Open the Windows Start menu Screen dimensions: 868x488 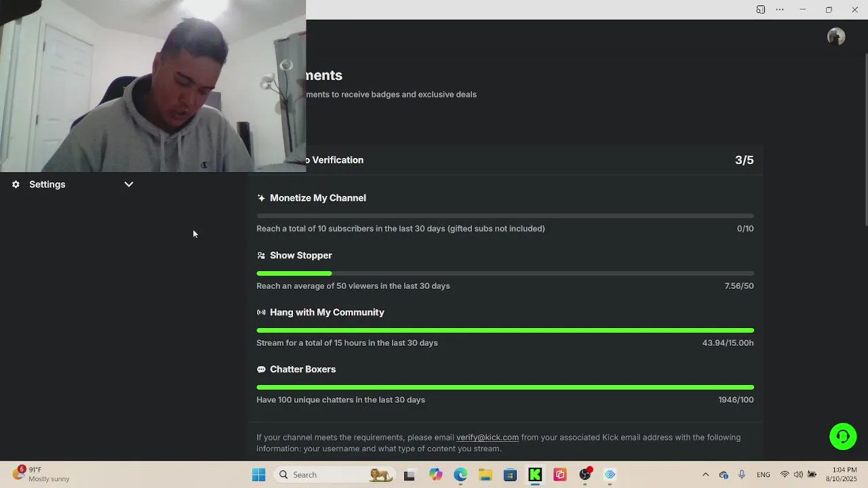click(259, 475)
